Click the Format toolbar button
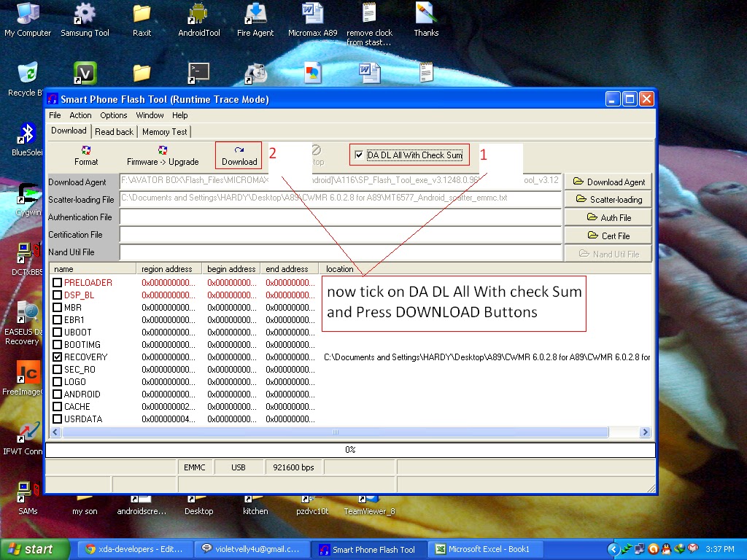The image size is (747, 560). (86, 156)
